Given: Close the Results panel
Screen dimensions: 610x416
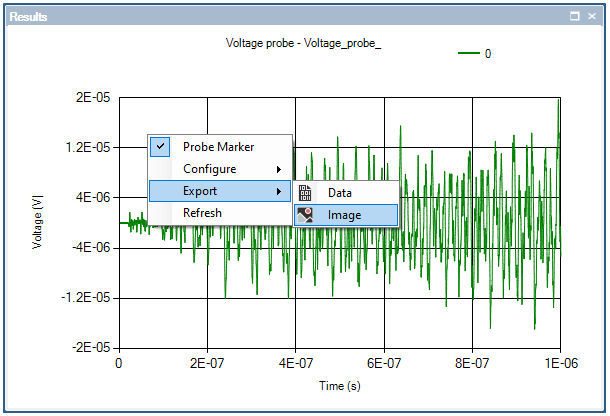Looking at the screenshot, I should tap(592, 16).
